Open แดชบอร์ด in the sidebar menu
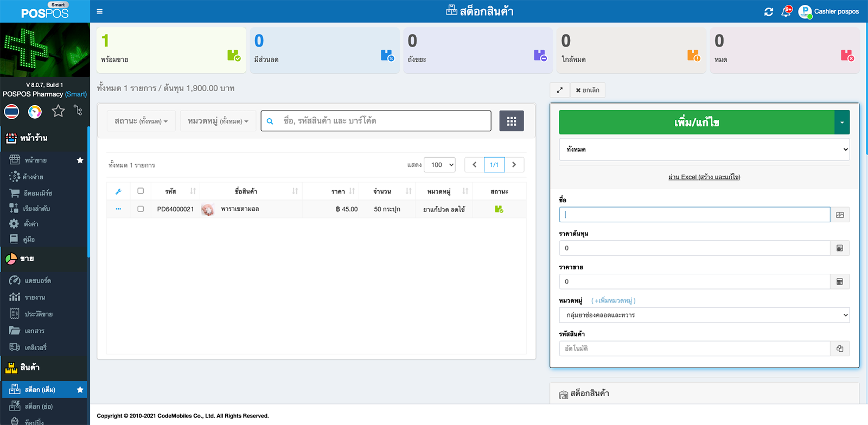 point(37,281)
